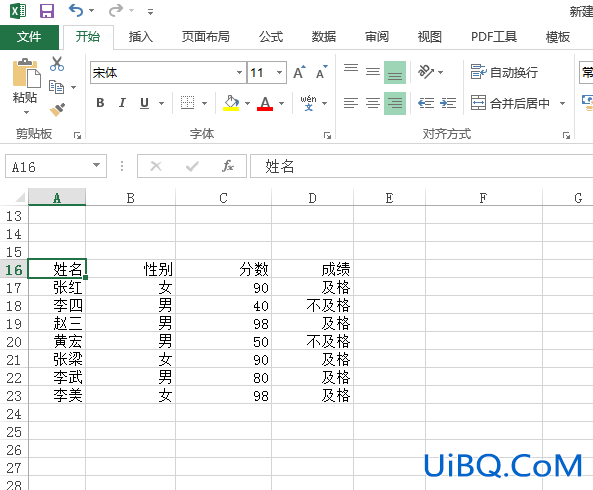
Task: Click the Copy icon
Action: tap(57, 87)
